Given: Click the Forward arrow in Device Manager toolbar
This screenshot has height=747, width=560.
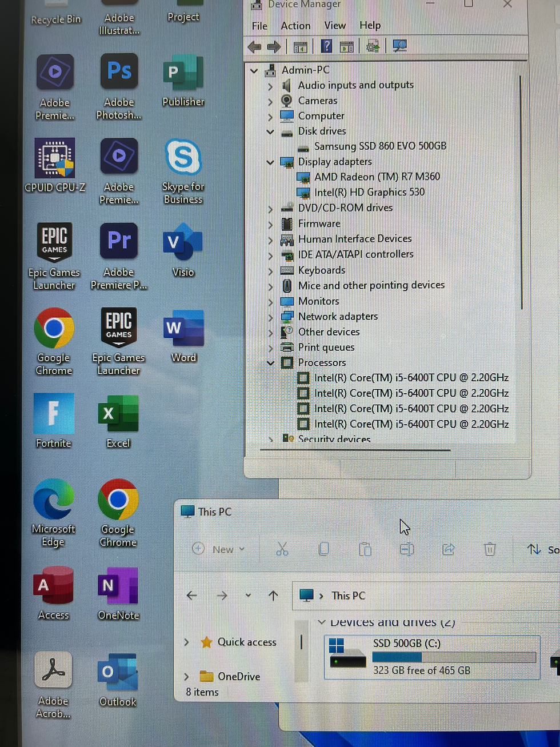Looking at the screenshot, I should point(274,47).
